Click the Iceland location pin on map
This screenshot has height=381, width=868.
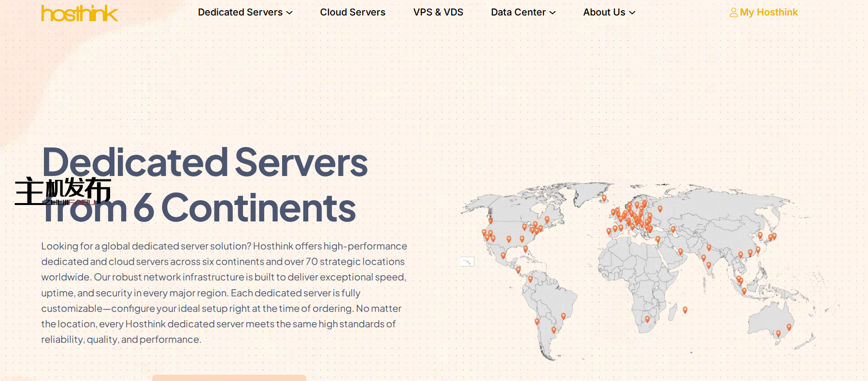coord(604,198)
